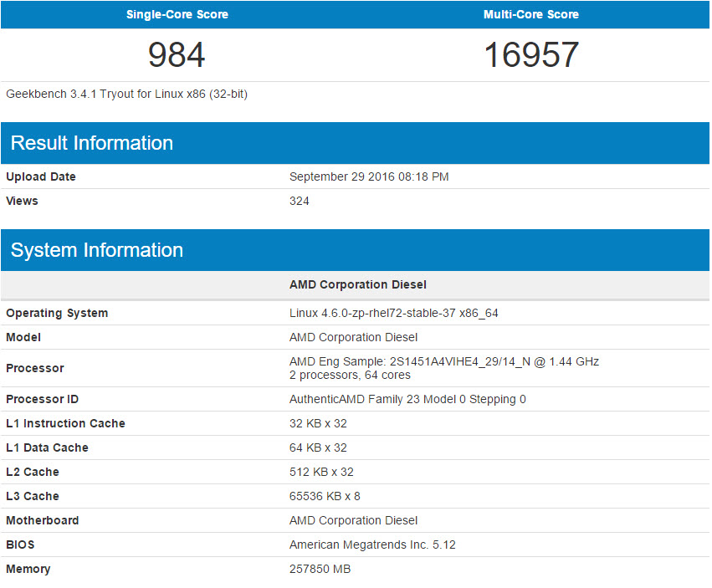Select American Megatrends Inc. 5.12 value
The height and width of the screenshot is (588, 712).
point(372,545)
